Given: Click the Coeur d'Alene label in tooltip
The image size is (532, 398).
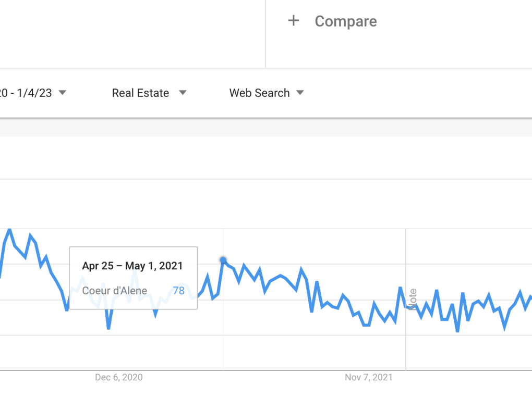Looking at the screenshot, I should tap(115, 291).
